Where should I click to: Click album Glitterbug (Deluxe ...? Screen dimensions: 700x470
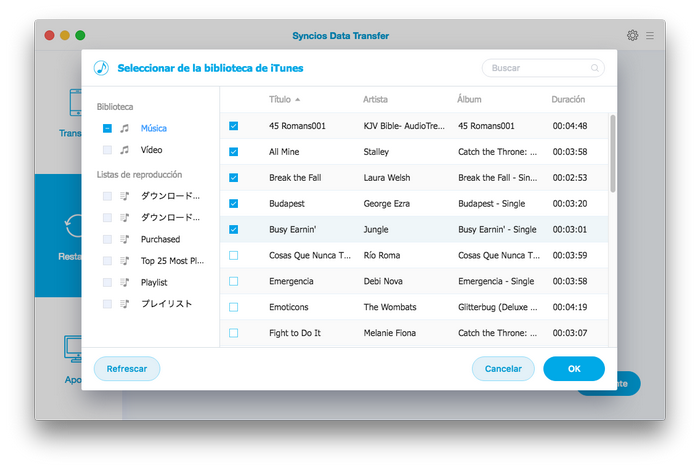498,307
